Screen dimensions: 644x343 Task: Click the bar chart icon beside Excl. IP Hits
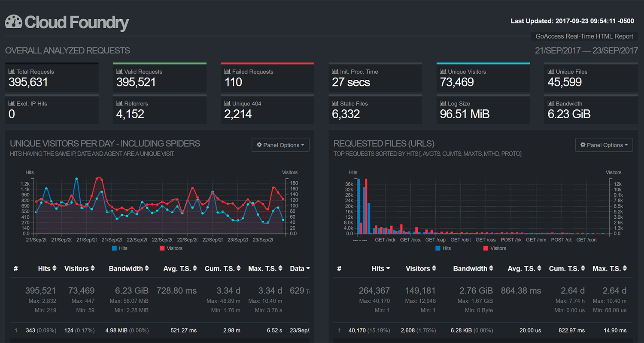[12, 103]
